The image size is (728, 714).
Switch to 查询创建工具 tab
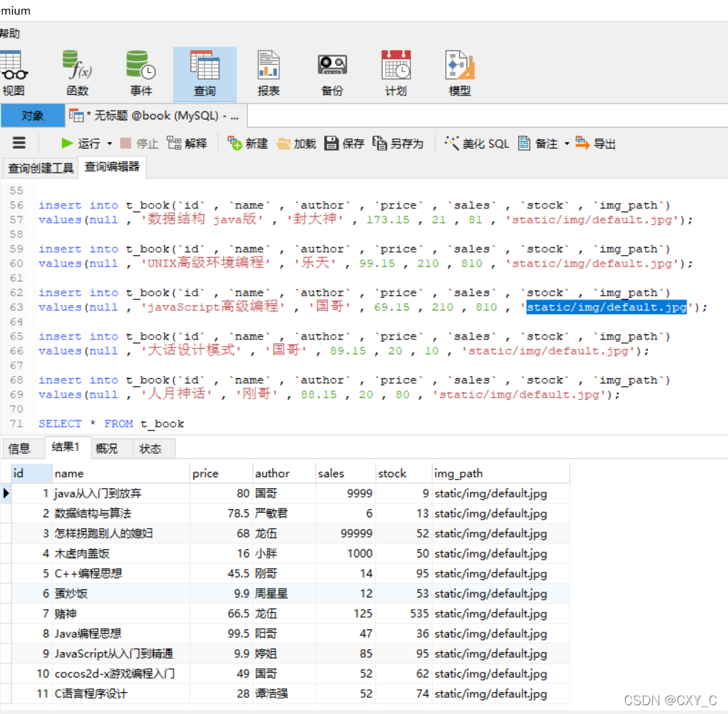pos(41,168)
